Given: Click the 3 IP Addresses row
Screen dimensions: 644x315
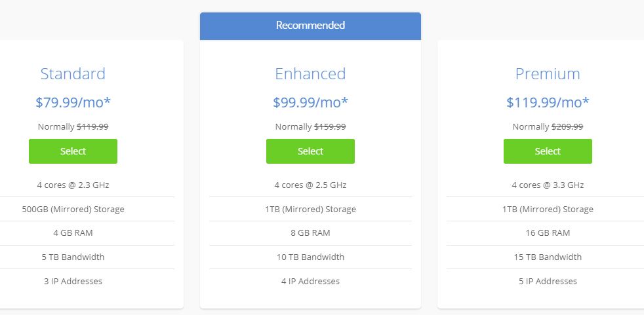Looking at the screenshot, I should click(x=73, y=282).
